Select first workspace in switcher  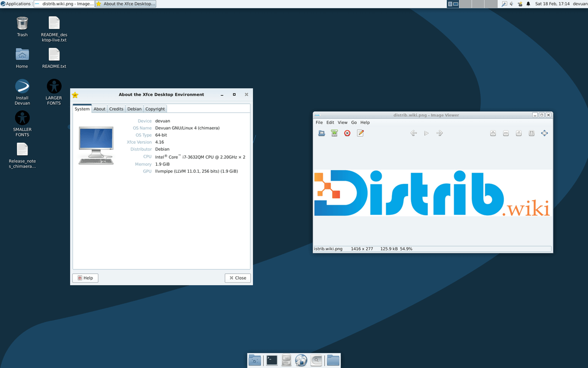coord(453,4)
